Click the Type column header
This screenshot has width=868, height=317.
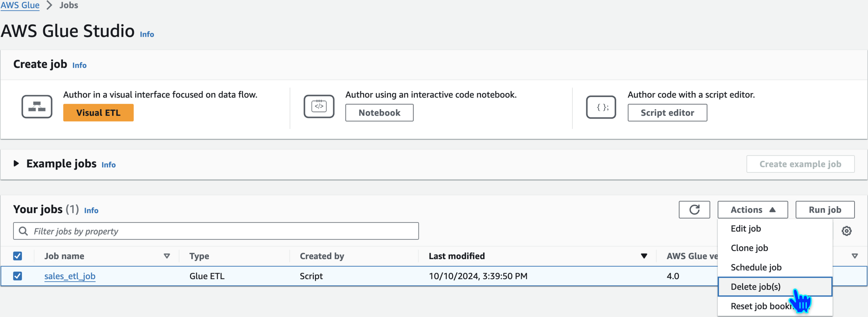point(199,256)
